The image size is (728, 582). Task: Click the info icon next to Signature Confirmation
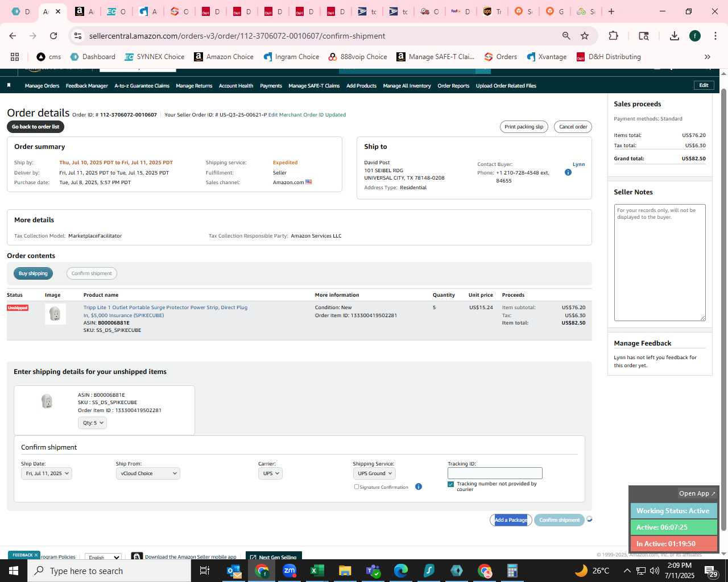pyautogui.click(x=419, y=487)
